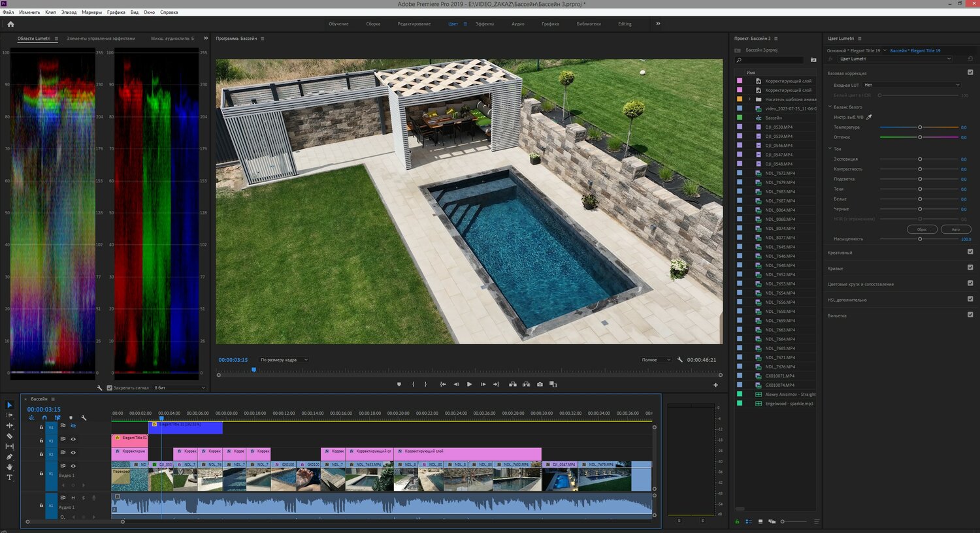
Task: Click the Extract button
Action: click(526, 384)
